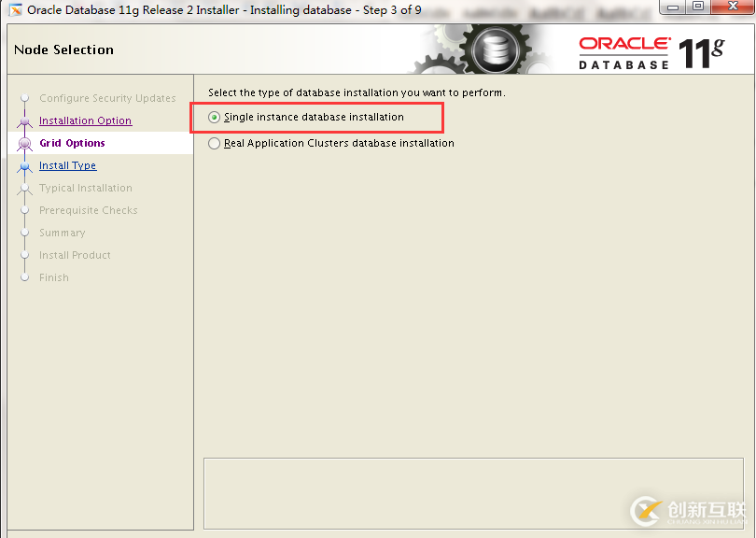Click the Oracle Database 11g logo
Viewport: 756px width, 538px height.
[x=651, y=52]
